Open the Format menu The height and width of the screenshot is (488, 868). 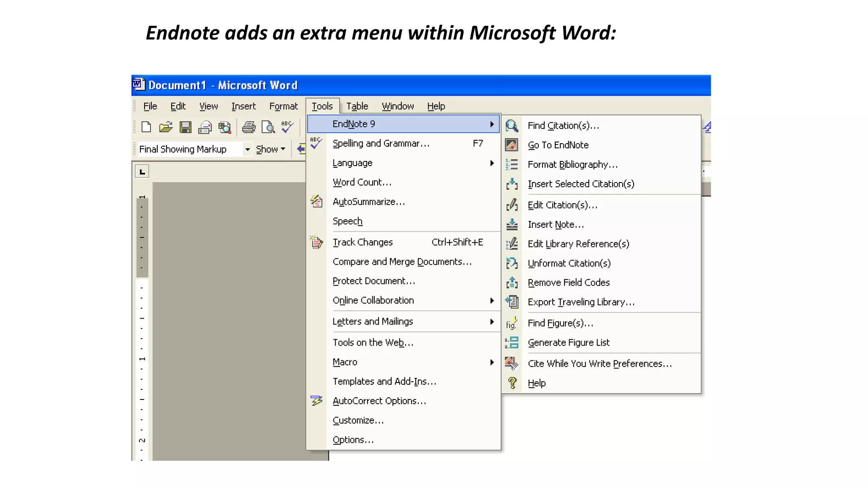[x=284, y=106]
